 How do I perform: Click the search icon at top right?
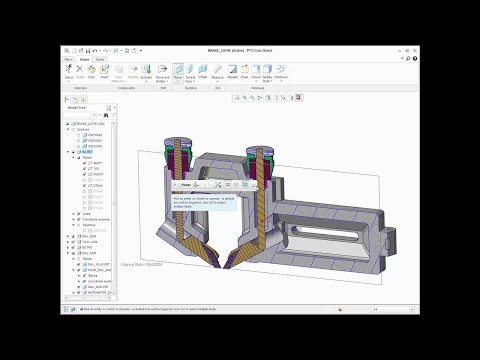pyautogui.click(x=408, y=59)
